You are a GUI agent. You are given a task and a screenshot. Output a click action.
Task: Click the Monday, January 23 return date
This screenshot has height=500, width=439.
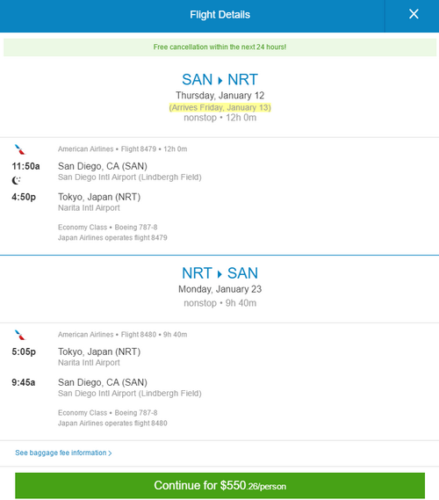tap(220, 289)
